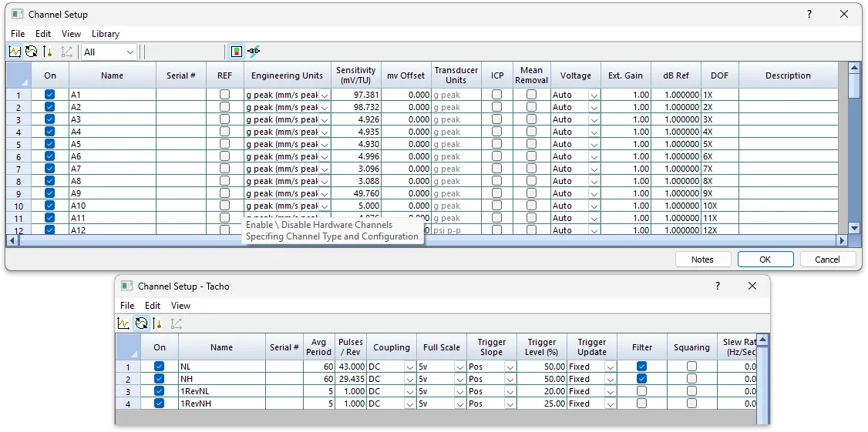Image resolution: width=868 pixels, height=432 pixels.
Task: Enable ICP checkbox for channel A2
Action: coord(496,107)
